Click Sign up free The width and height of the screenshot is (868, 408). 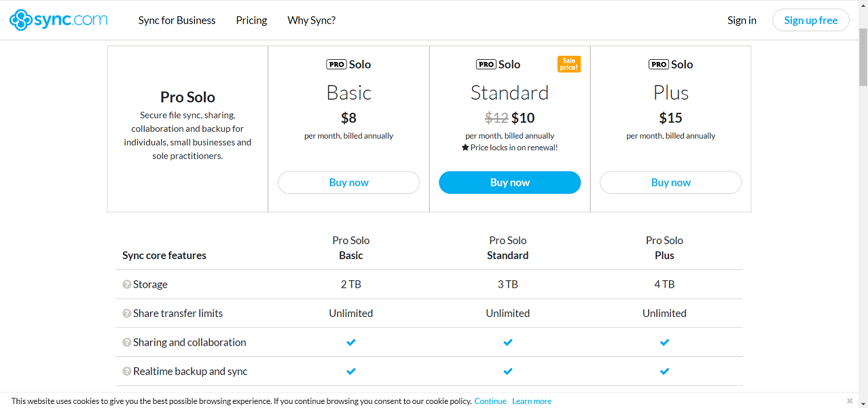point(810,20)
